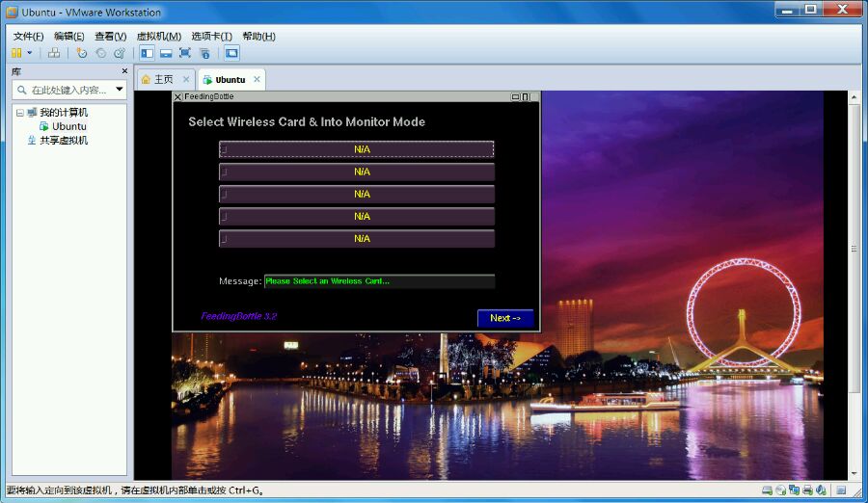Image resolution: width=868 pixels, height=503 pixels.
Task: Select 我的计算机 in the library tree
Action: [x=64, y=113]
